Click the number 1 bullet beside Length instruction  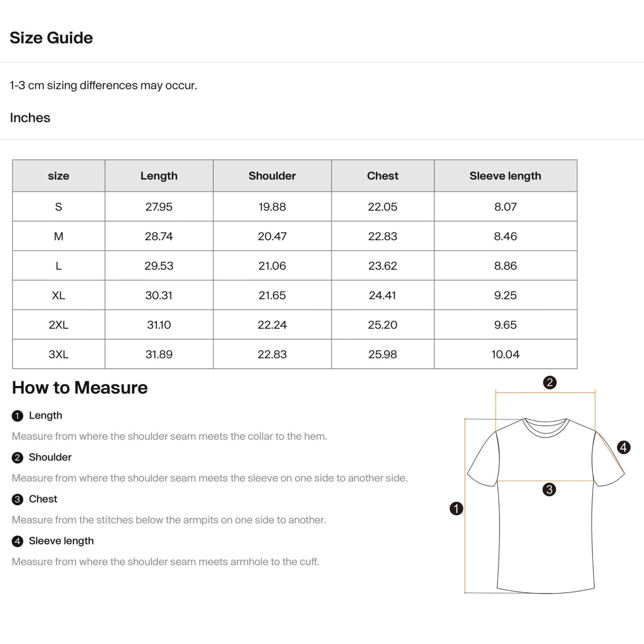click(x=17, y=416)
